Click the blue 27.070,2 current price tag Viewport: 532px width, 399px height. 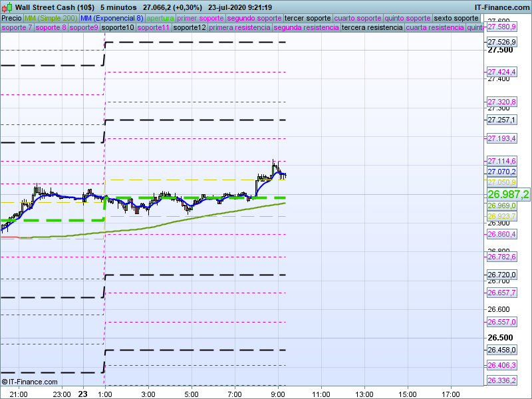point(501,172)
